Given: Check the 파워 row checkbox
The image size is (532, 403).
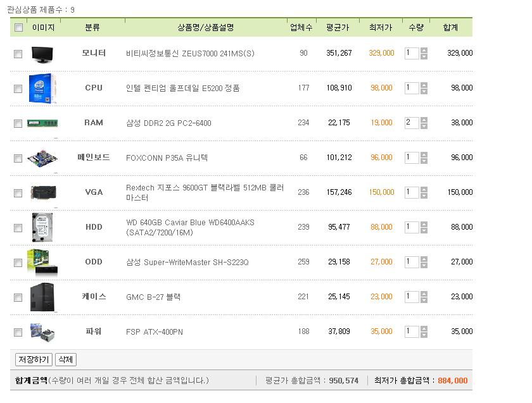Looking at the screenshot, I should (18, 332).
